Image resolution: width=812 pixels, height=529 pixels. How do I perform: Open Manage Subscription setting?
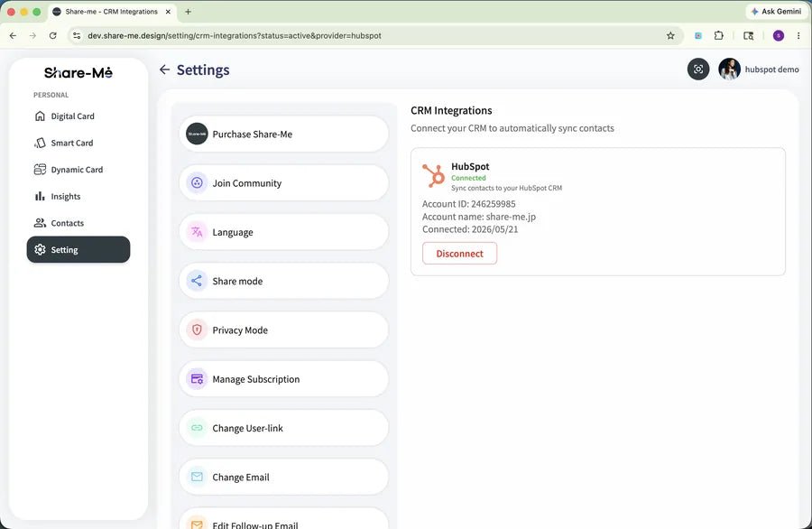284,379
